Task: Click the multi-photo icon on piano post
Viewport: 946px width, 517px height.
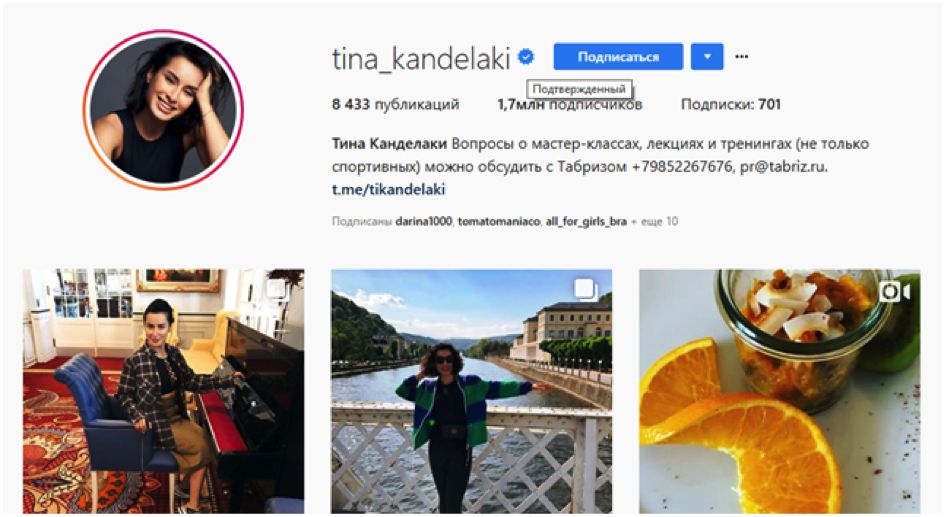Action: point(277,289)
